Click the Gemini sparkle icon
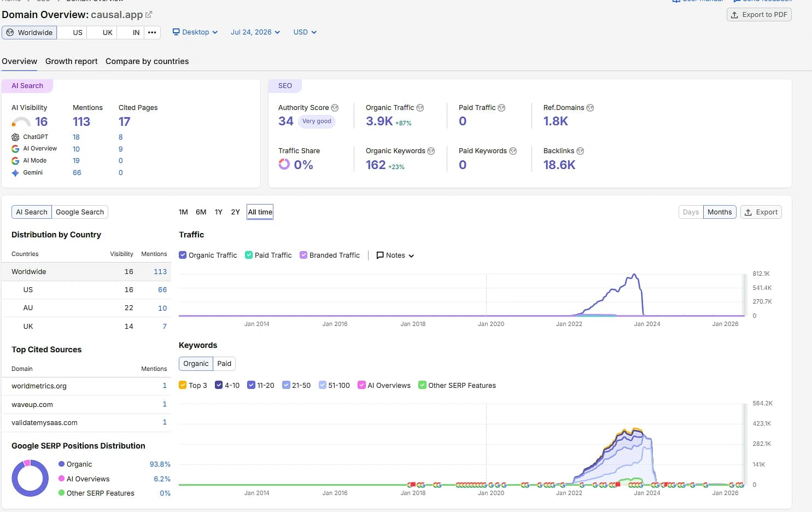812x512 pixels. tap(15, 173)
